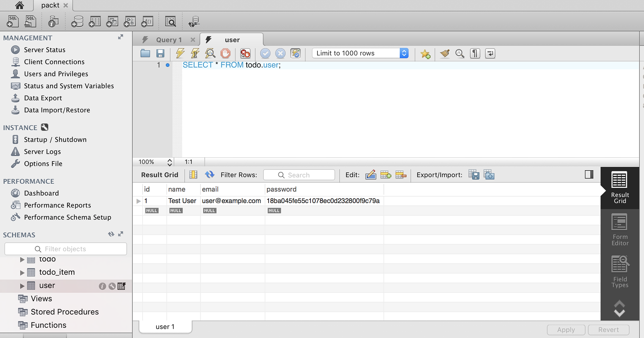
Task: Click the Add to snippets star icon
Action: click(425, 54)
